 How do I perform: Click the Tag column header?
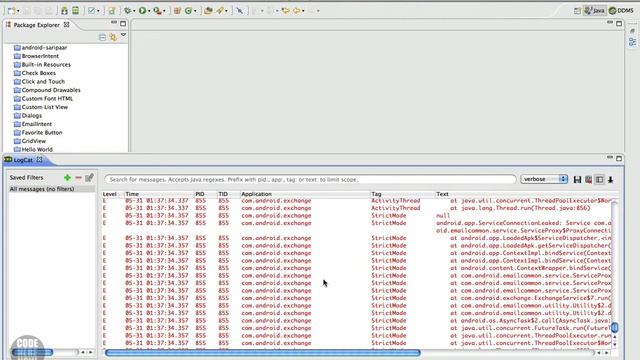pyautogui.click(x=402, y=194)
